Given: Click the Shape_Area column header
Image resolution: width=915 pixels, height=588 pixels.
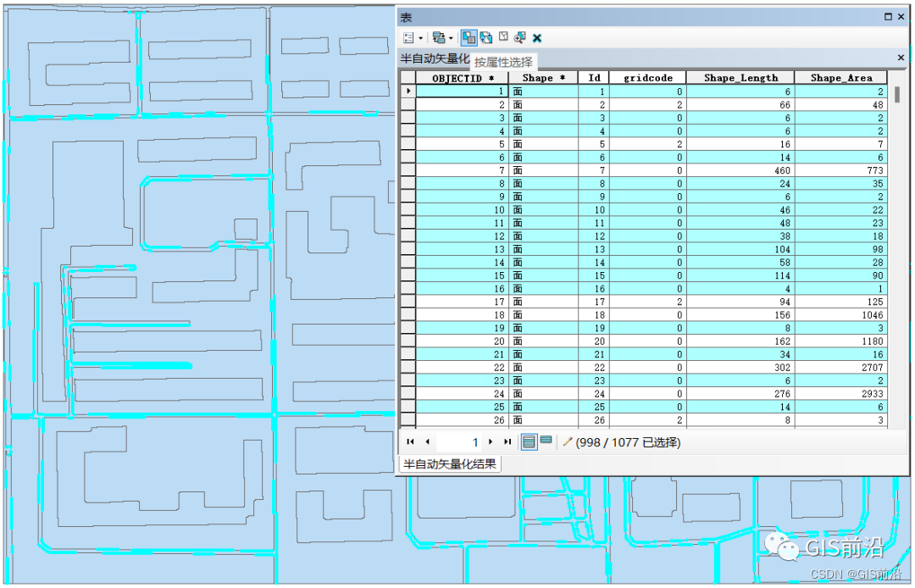Looking at the screenshot, I should click(x=841, y=78).
